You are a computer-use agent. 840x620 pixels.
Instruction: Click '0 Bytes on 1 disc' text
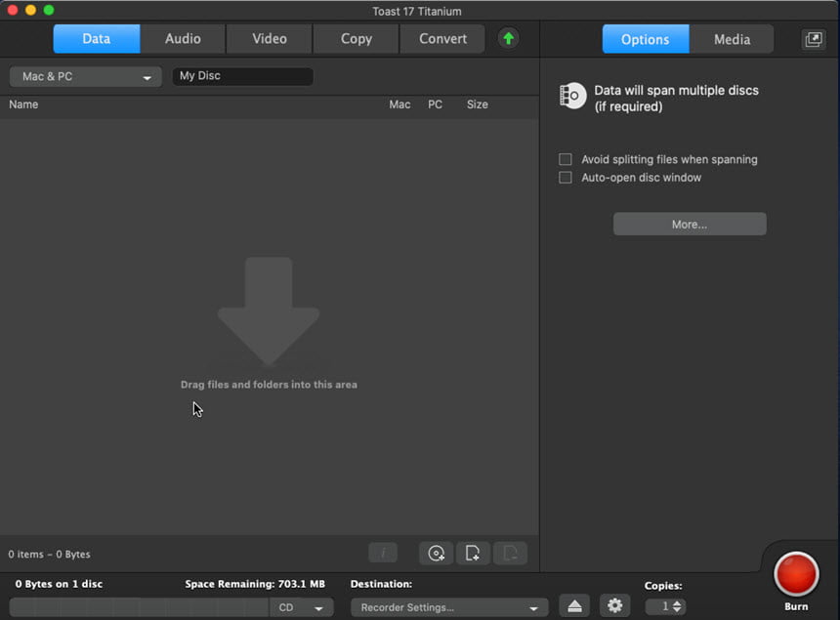coord(59,584)
